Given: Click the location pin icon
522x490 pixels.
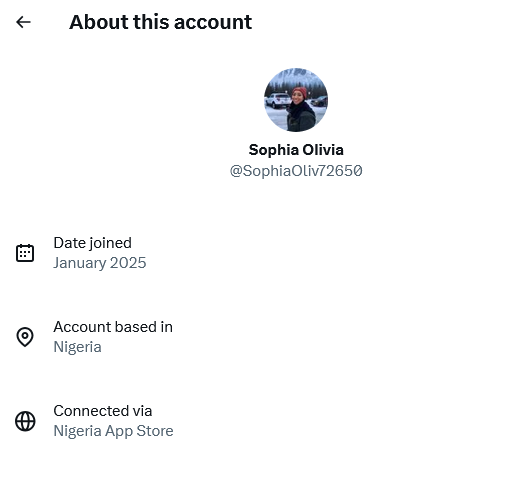Looking at the screenshot, I should pos(25,337).
